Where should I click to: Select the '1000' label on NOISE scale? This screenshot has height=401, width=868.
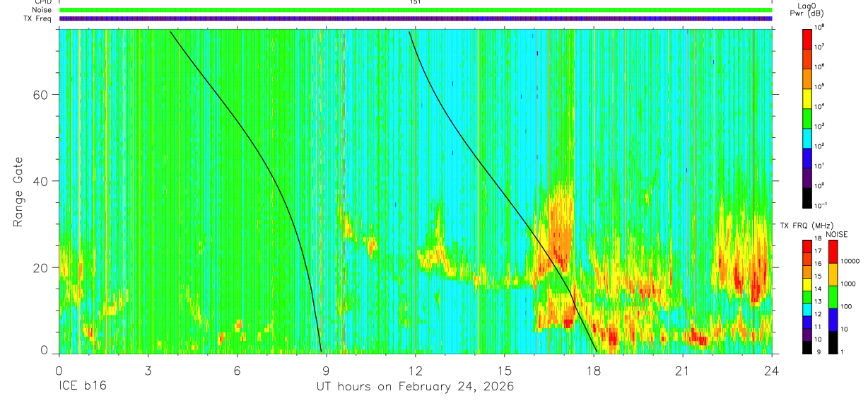click(x=848, y=285)
